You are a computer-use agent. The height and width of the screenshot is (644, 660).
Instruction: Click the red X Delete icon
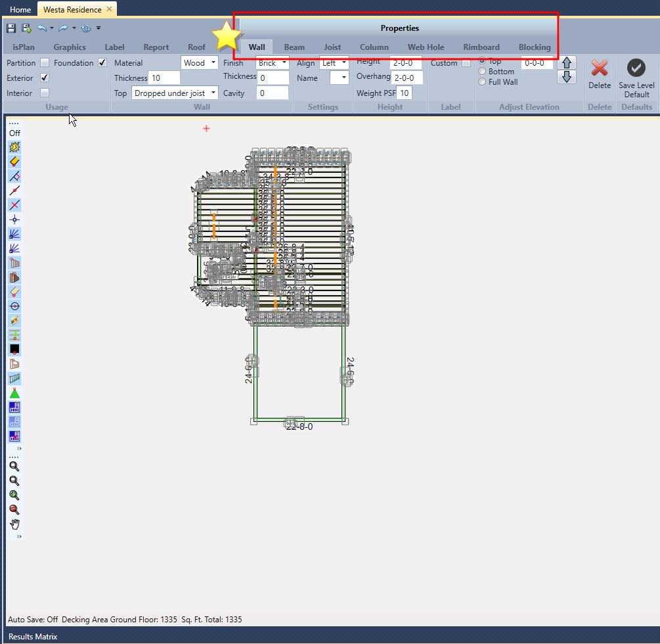[x=599, y=68]
